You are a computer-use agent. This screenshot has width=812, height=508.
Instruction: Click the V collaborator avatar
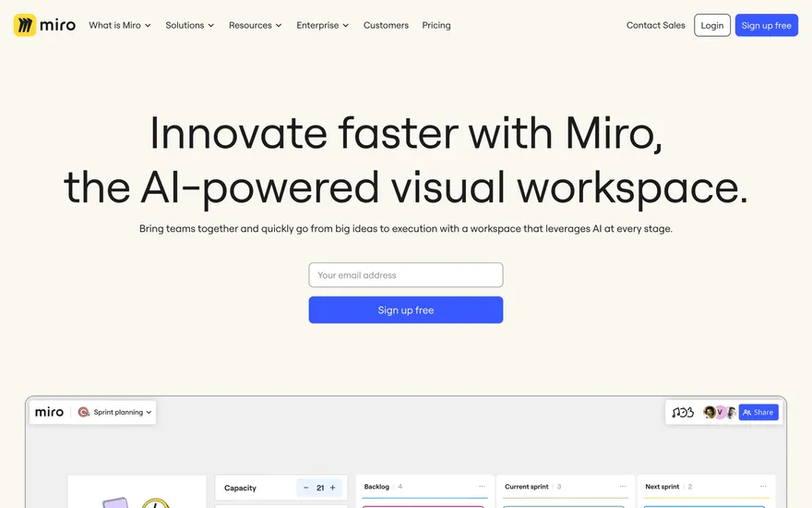click(x=720, y=412)
